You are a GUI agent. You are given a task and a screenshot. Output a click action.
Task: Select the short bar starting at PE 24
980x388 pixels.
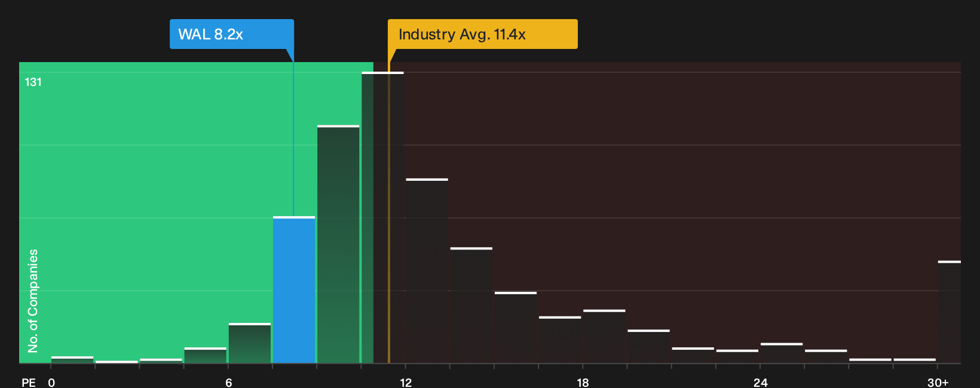[782, 353]
